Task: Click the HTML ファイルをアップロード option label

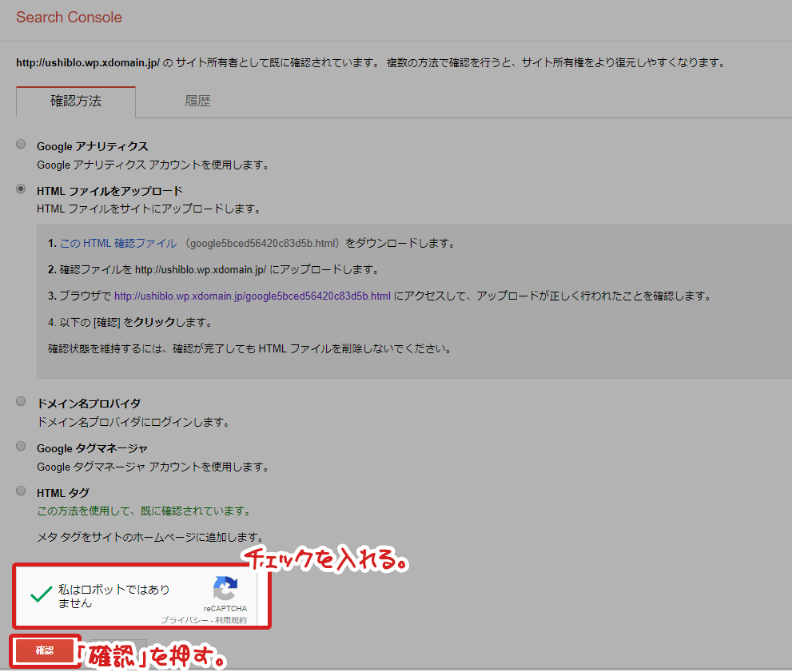Action: 109,191
